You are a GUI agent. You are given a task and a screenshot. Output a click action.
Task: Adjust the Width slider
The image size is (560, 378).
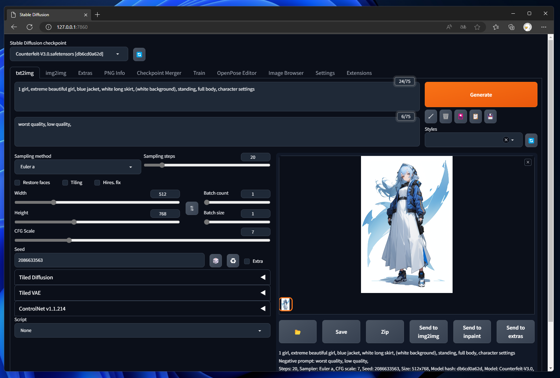click(97, 203)
